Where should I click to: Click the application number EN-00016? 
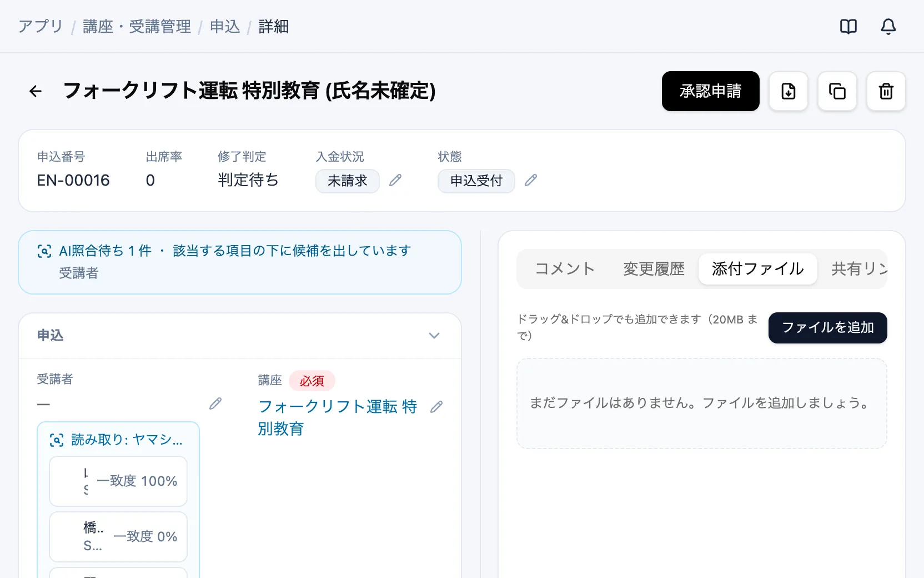coord(73,180)
